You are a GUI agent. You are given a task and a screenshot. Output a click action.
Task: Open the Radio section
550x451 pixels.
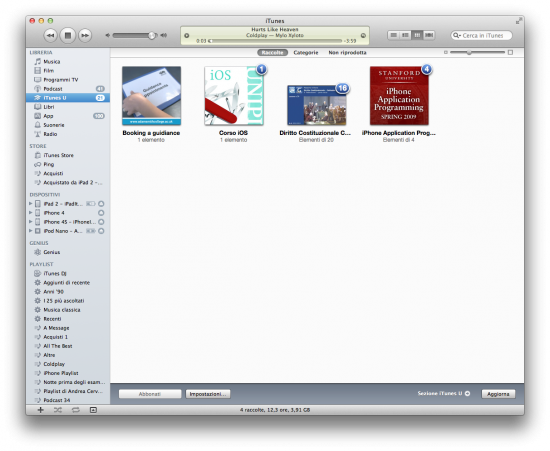[50, 134]
